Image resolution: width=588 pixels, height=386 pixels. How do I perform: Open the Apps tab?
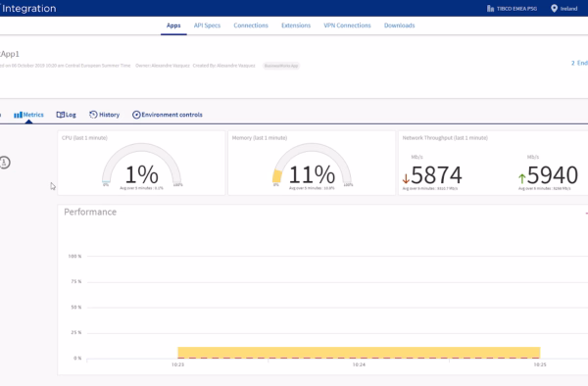point(173,25)
